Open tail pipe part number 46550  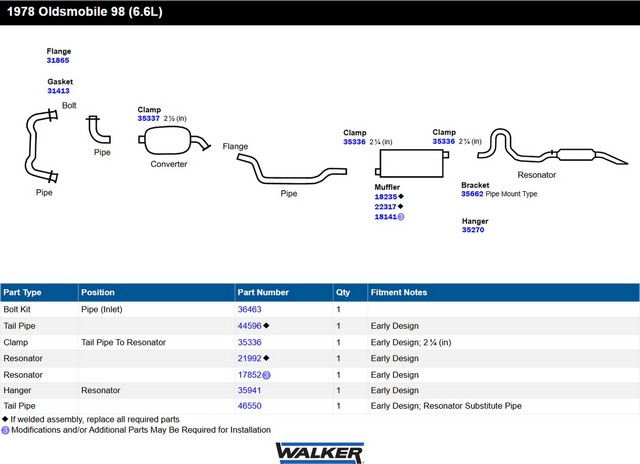coord(249,406)
